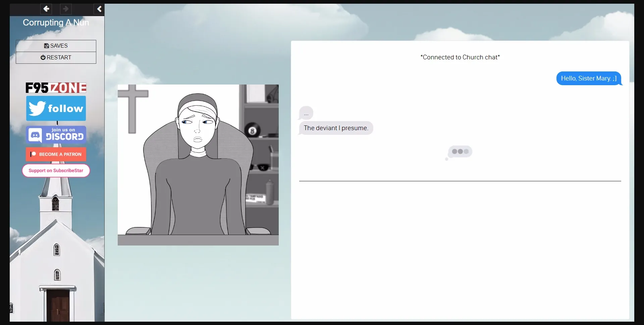Open Support on SubscribeStar

(56, 170)
